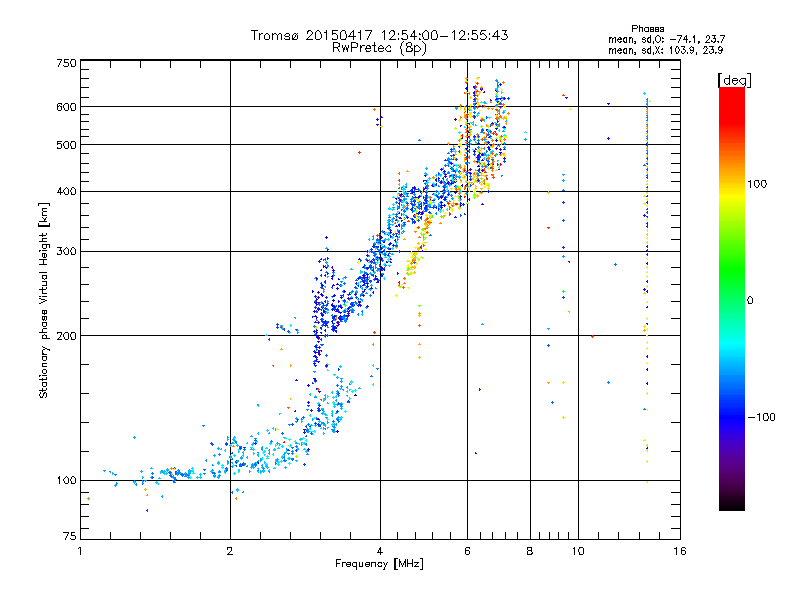Select the 'mean, sd,O: -74.1, 23.7' line
The image size is (800, 600).
(x=666, y=39)
